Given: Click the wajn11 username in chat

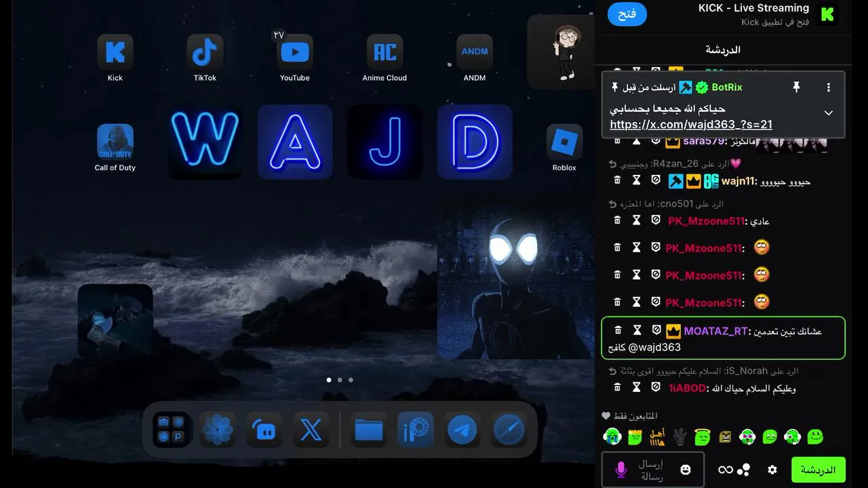Looking at the screenshot, I should pyautogui.click(x=738, y=181).
